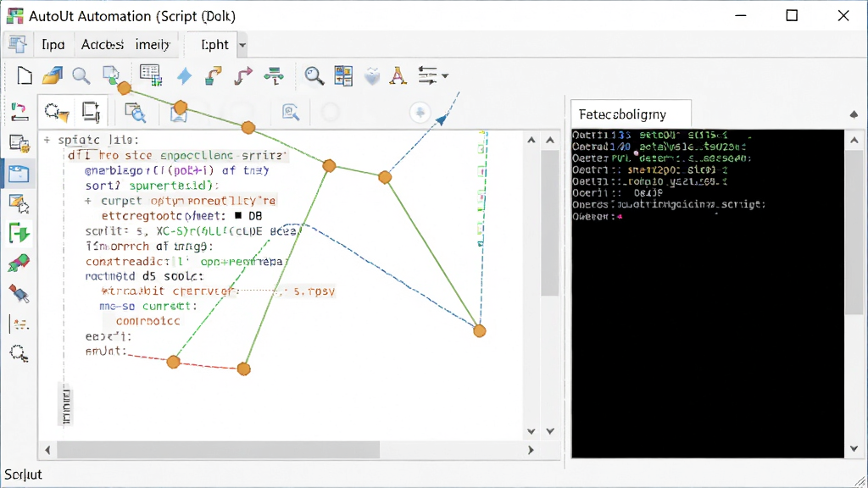Click the Scrlıut status bar label
This screenshot has width=868, height=488.
pyautogui.click(x=23, y=474)
